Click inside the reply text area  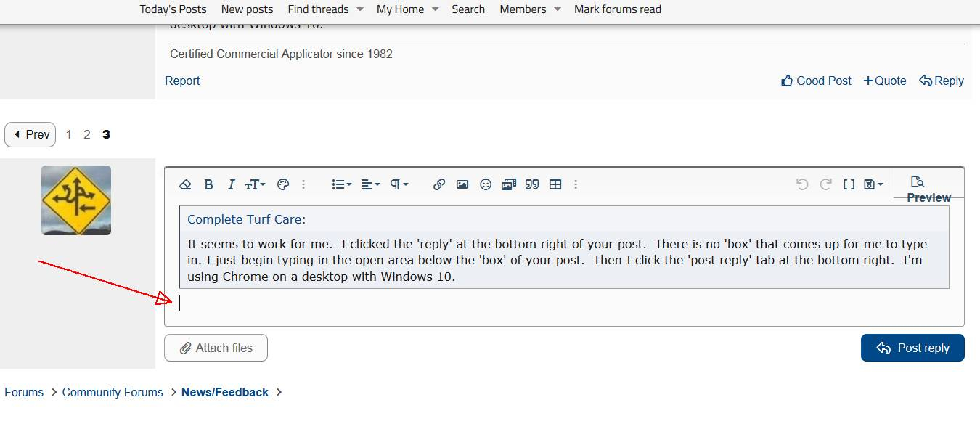(x=508, y=305)
